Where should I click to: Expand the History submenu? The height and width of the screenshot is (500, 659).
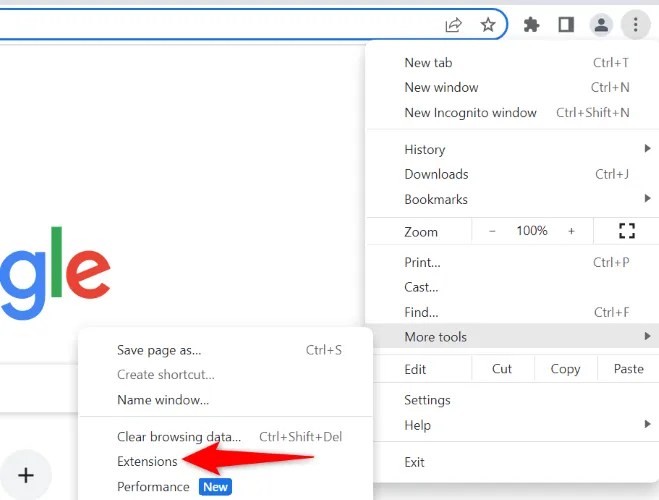pos(514,149)
